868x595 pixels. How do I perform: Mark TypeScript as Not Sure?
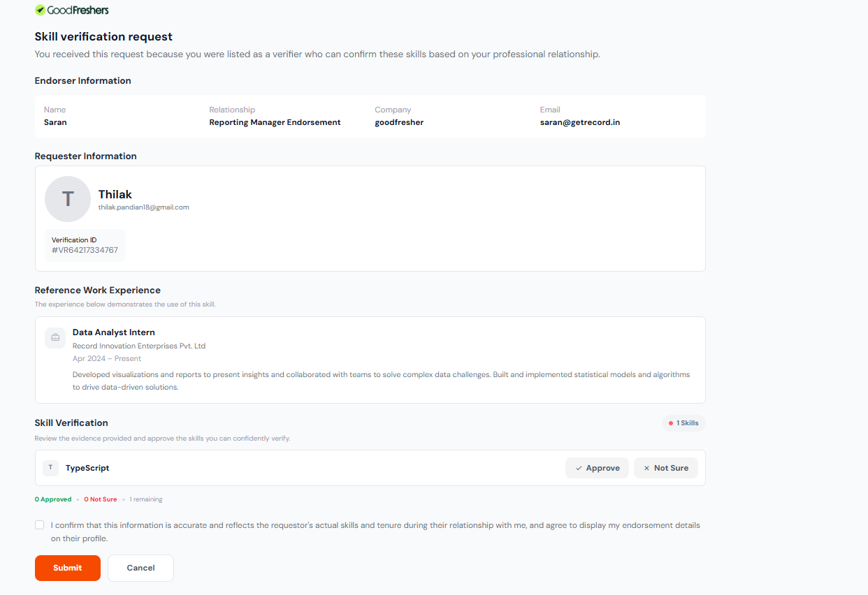point(666,468)
